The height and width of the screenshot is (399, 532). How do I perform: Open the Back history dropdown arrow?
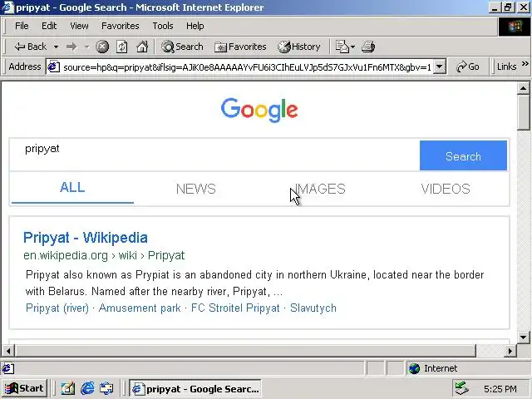pos(56,47)
